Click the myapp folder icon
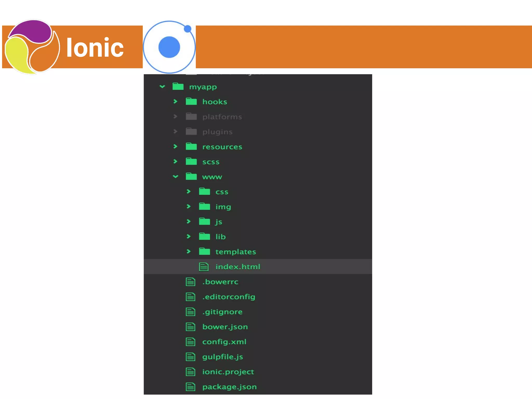The height and width of the screenshot is (399, 532). point(178,86)
